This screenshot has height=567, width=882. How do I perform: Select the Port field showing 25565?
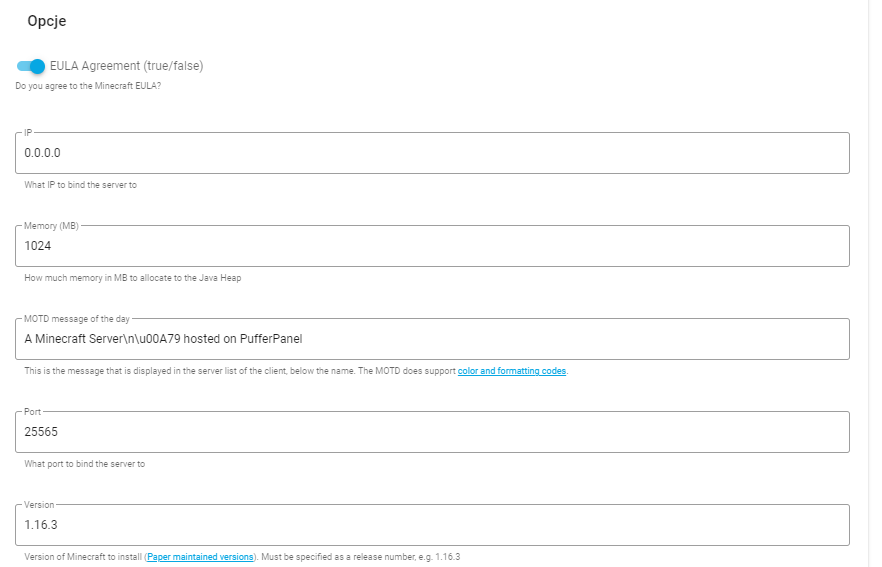pyautogui.click(x=432, y=432)
